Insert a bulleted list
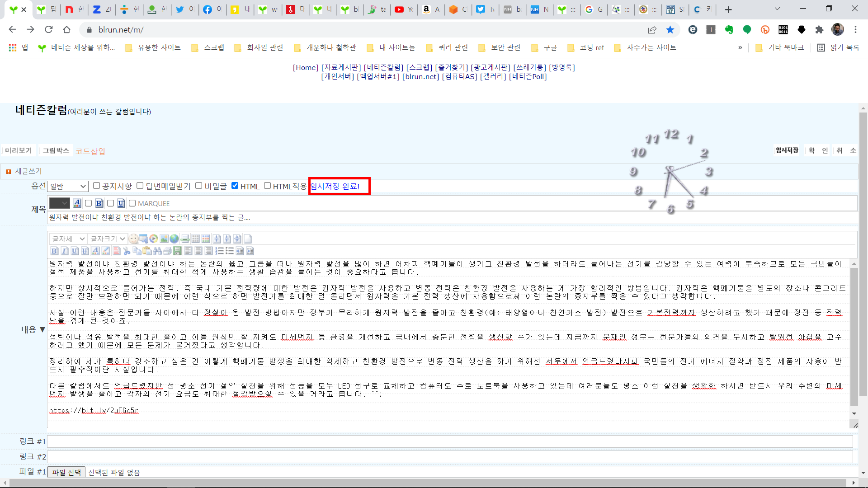This screenshot has width=868, height=488. tap(230, 251)
